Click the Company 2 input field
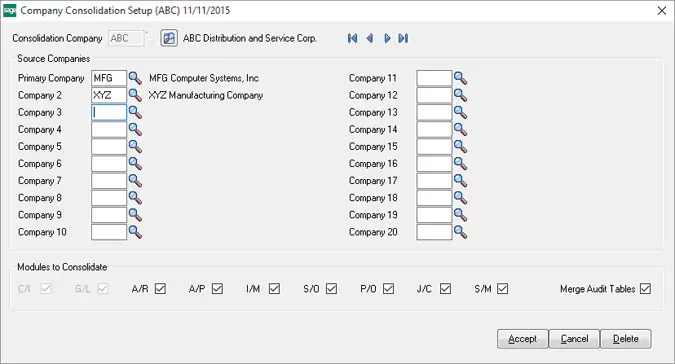 [x=109, y=95]
